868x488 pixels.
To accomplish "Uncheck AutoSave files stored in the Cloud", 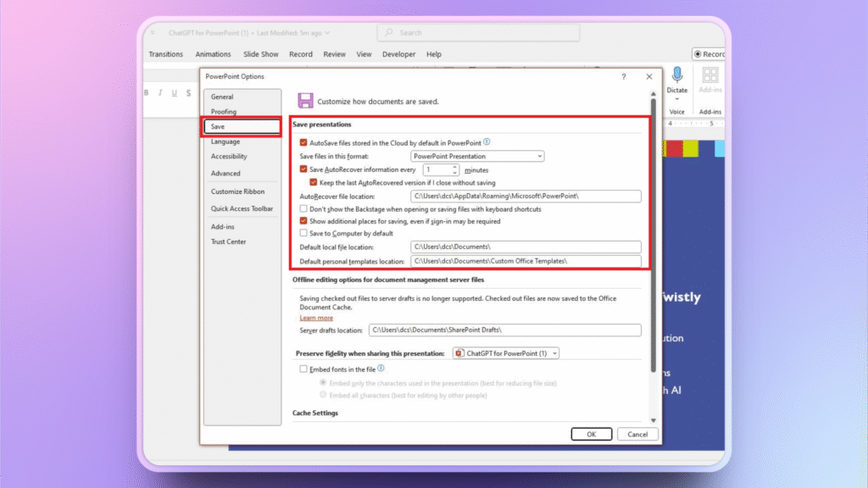I will (303, 143).
